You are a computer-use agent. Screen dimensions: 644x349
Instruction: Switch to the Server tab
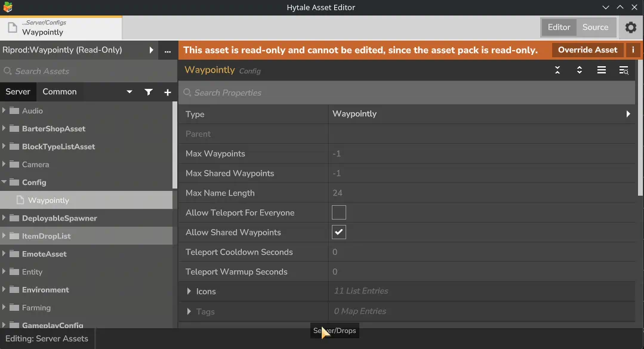click(18, 91)
